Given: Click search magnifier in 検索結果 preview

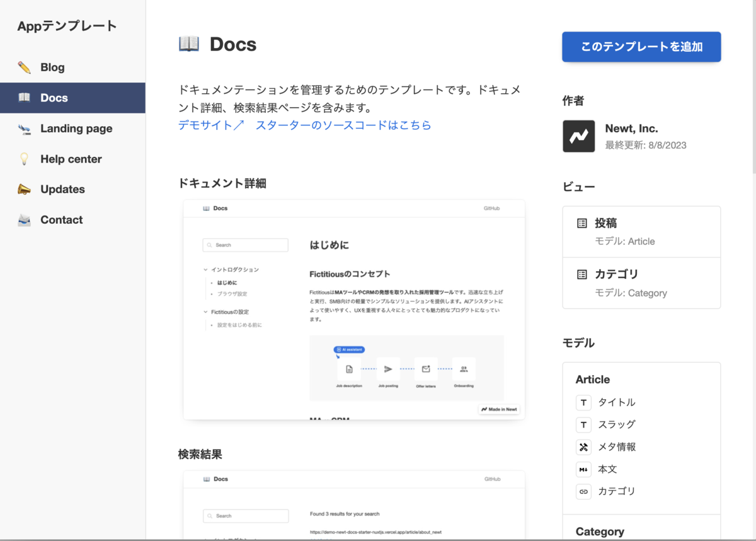Looking at the screenshot, I should [210, 516].
